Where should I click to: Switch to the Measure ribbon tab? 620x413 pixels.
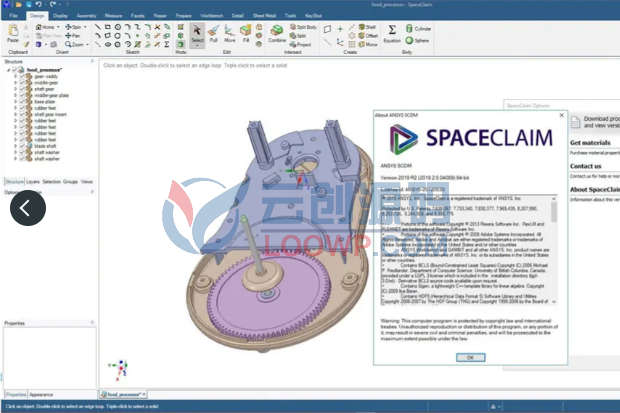113,16
